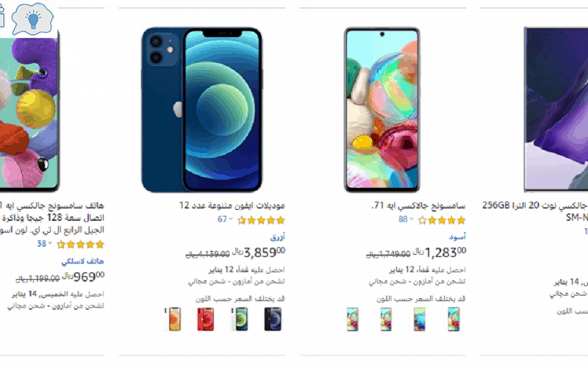Select the first Galaxy A71 color thumbnail on right
Screen dimensions: 588x368
pos(453,319)
